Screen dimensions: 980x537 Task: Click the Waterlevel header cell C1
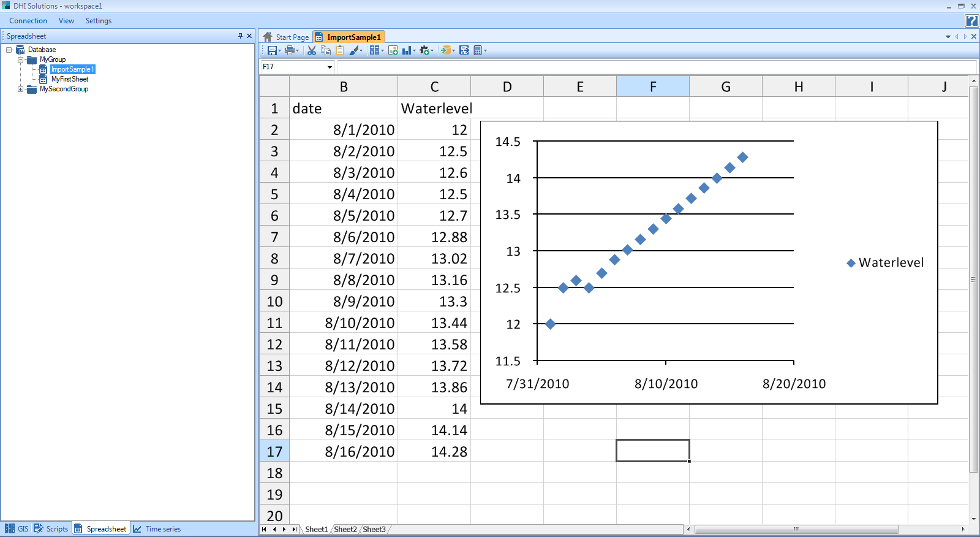[435, 108]
